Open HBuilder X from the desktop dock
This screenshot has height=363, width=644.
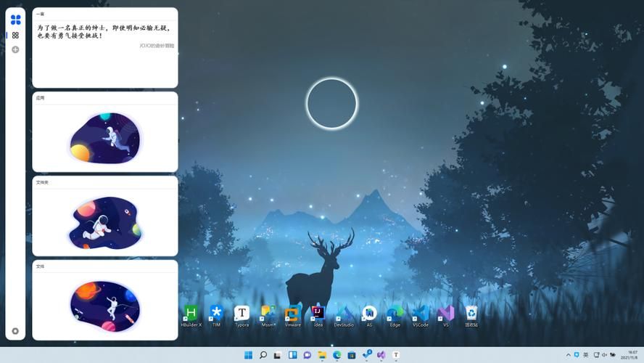(x=191, y=314)
